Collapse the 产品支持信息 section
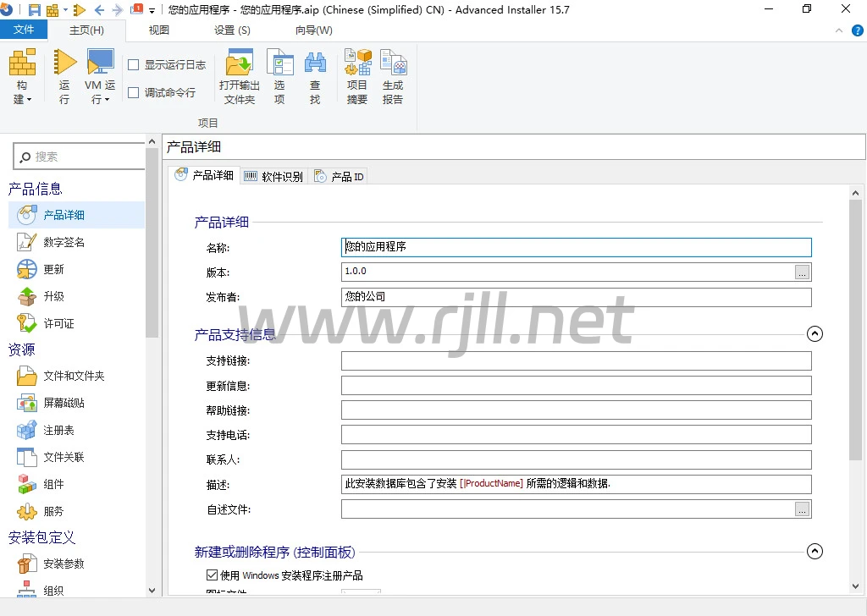This screenshot has height=616, width=867. click(815, 333)
